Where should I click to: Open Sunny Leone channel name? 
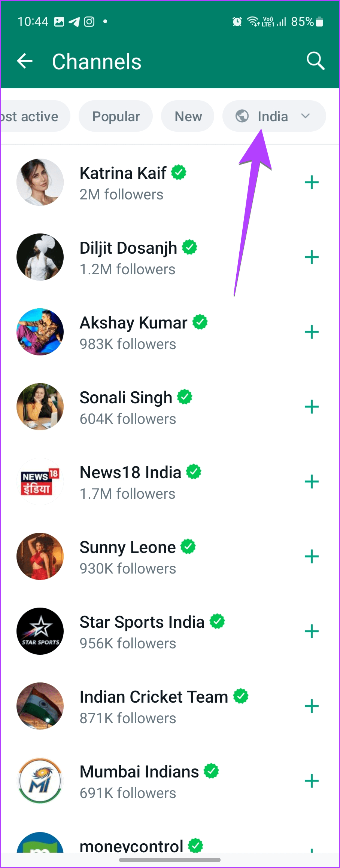coord(128,547)
